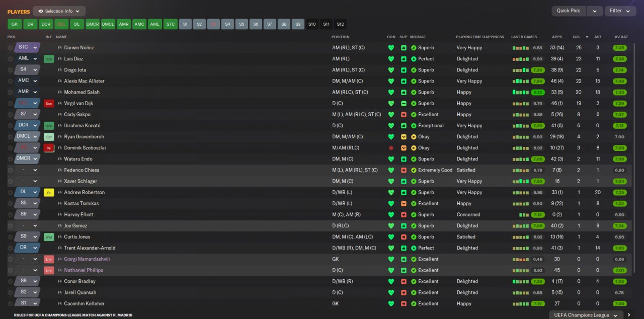Click the eye icon in Selection Info
Screen dimensions: 644x319
coord(40,11)
